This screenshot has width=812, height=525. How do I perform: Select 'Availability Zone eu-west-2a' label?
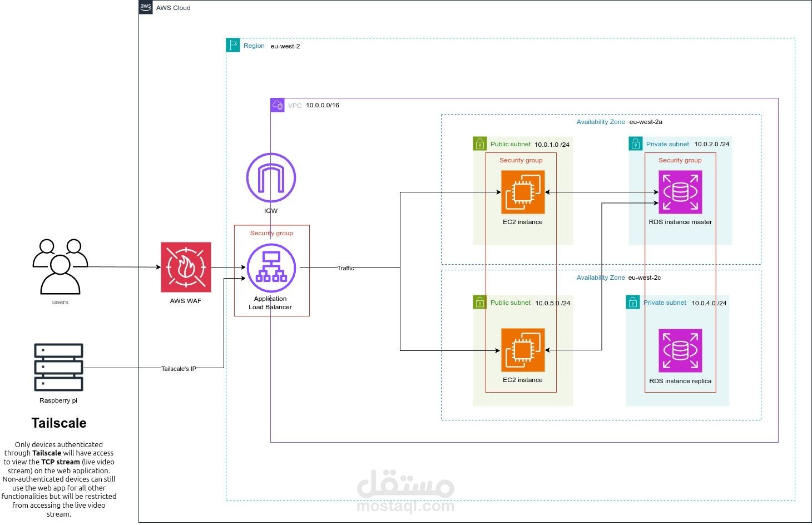click(619, 122)
